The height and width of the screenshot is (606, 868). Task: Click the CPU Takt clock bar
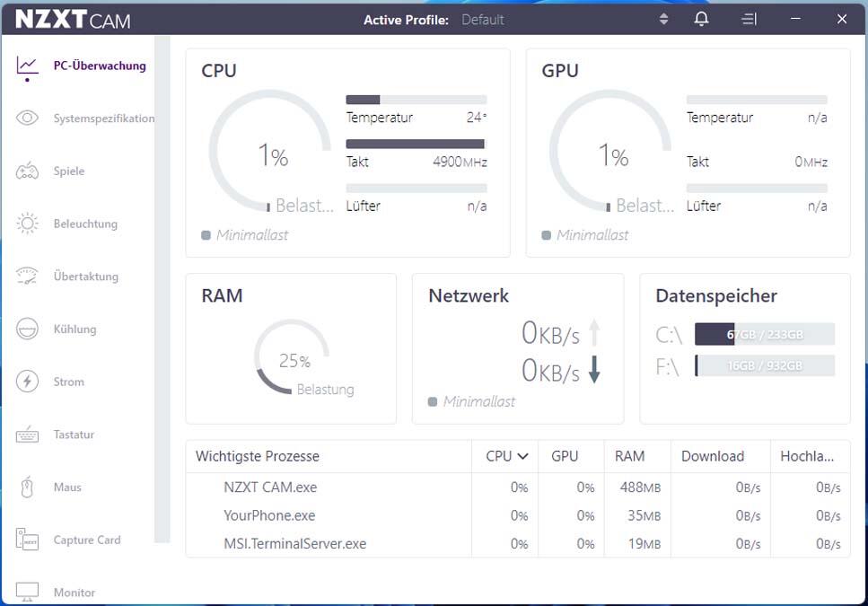coord(416,144)
